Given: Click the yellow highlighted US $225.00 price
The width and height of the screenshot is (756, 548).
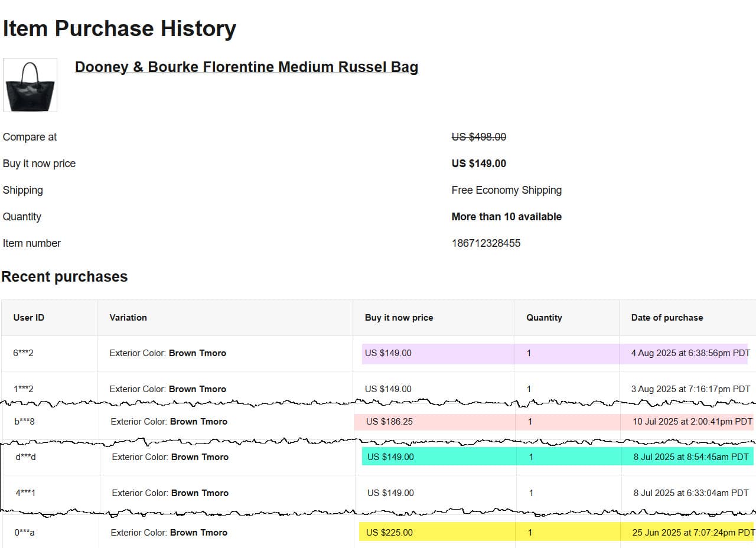Looking at the screenshot, I should (x=389, y=533).
